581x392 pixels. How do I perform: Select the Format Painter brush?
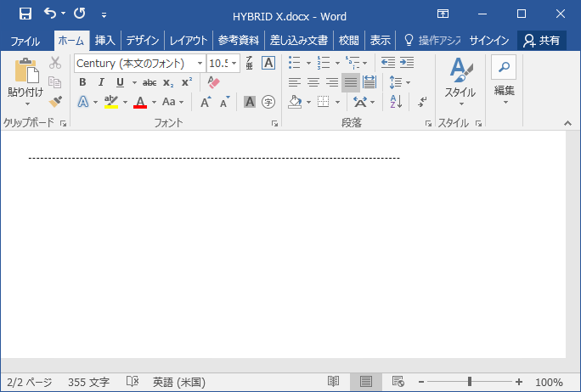[x=55, y=102]
